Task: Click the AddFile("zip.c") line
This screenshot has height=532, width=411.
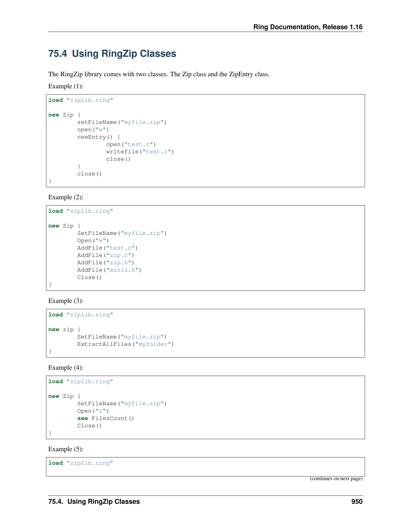Action: click(x=105, y=255)
